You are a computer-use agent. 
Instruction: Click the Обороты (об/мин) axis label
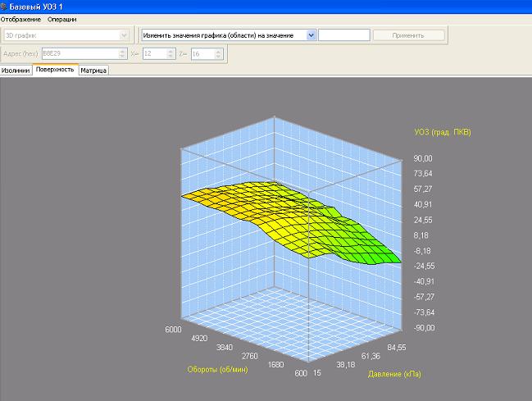tap(216, 368)
